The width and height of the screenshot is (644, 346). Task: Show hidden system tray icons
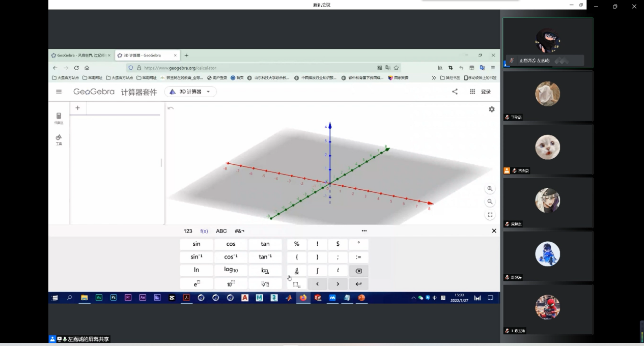tap(413, 298)
